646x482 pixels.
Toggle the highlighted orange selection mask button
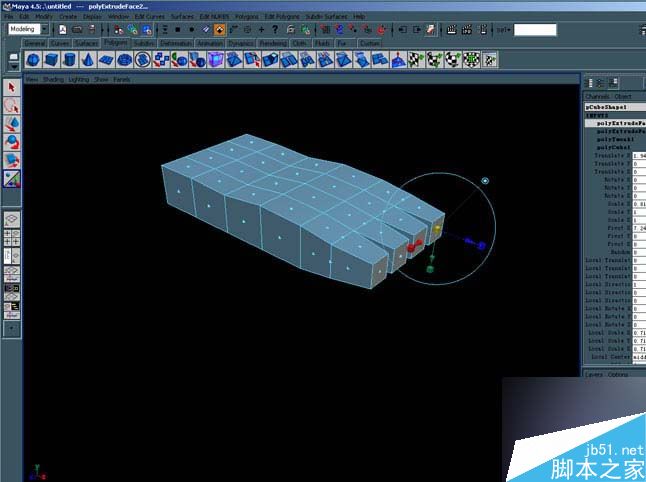pos(220,29)
